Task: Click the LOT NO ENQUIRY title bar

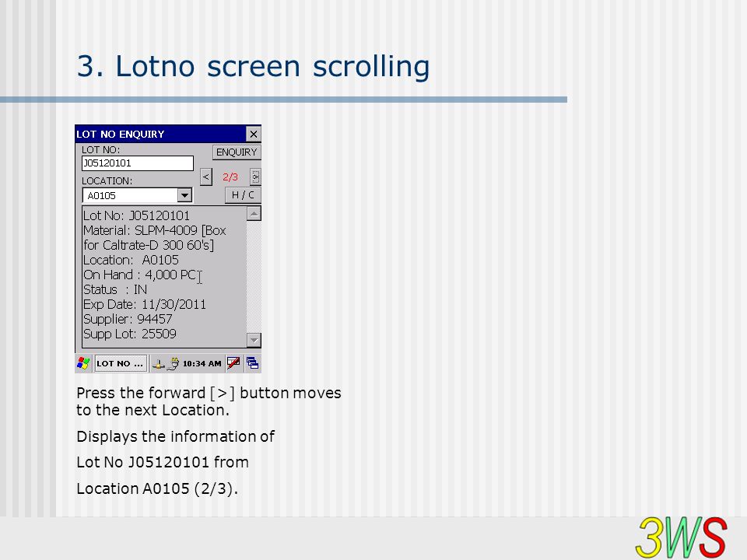Action: point(161,135)
